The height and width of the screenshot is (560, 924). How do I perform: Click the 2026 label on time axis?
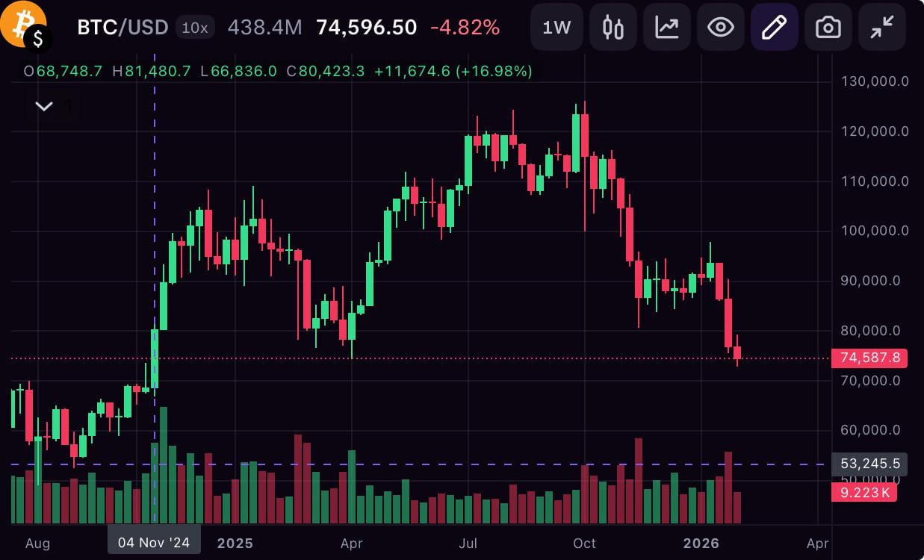click(x=701, y=543)
